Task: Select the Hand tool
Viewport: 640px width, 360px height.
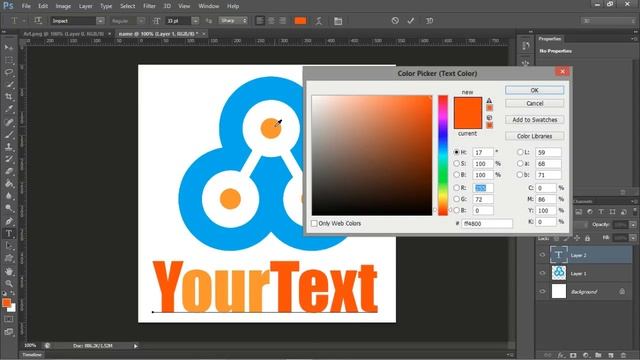Action: click(9, 271)
